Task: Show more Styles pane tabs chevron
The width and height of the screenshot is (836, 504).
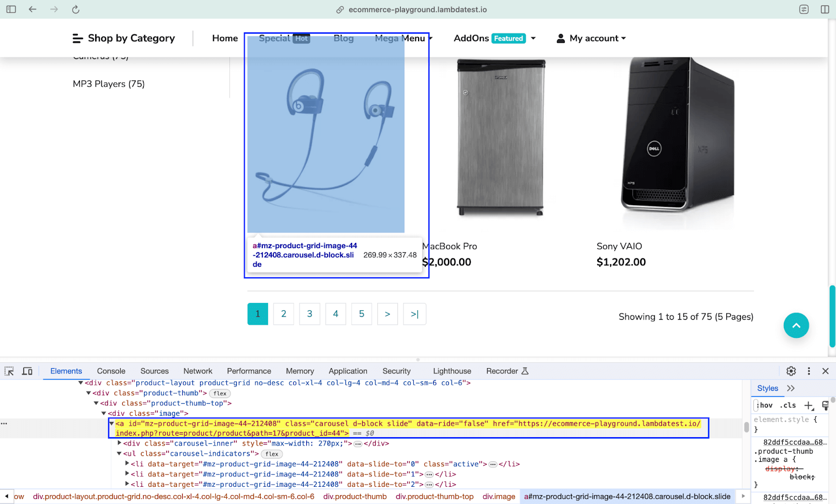Action: click(x=791, y=388)
